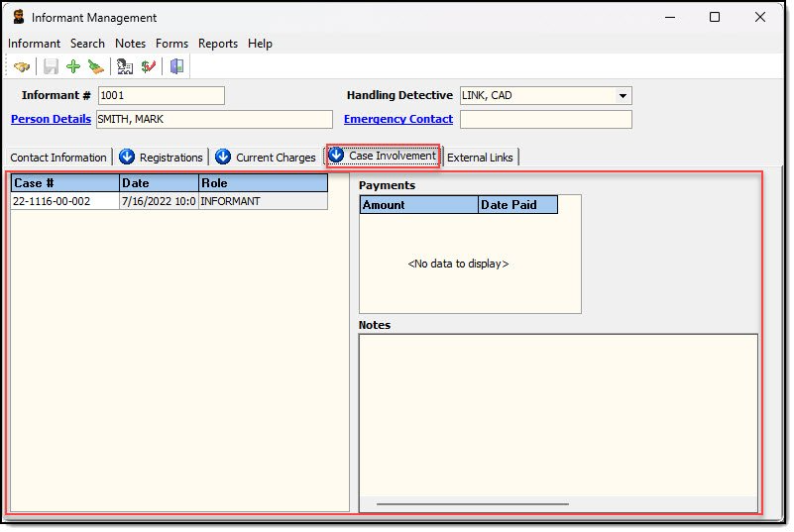Switch to the Contact Information tab
Viewport: 794px width, 532px height.
coord(58,158)
